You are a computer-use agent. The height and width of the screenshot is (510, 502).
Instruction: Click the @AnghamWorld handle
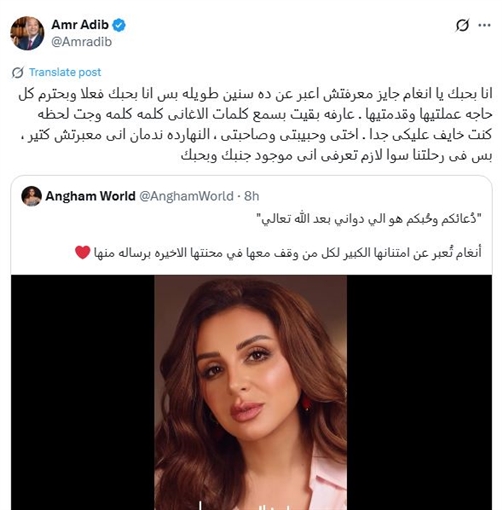pyautogui.click(x=186, y=196)
